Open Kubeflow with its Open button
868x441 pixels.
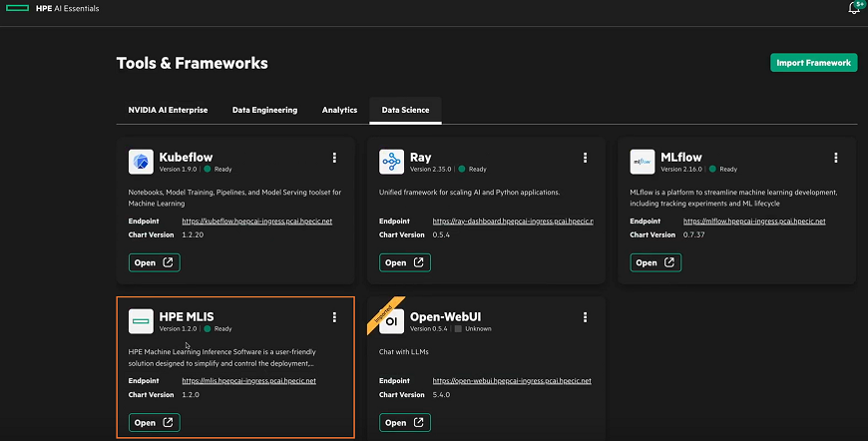155,262
